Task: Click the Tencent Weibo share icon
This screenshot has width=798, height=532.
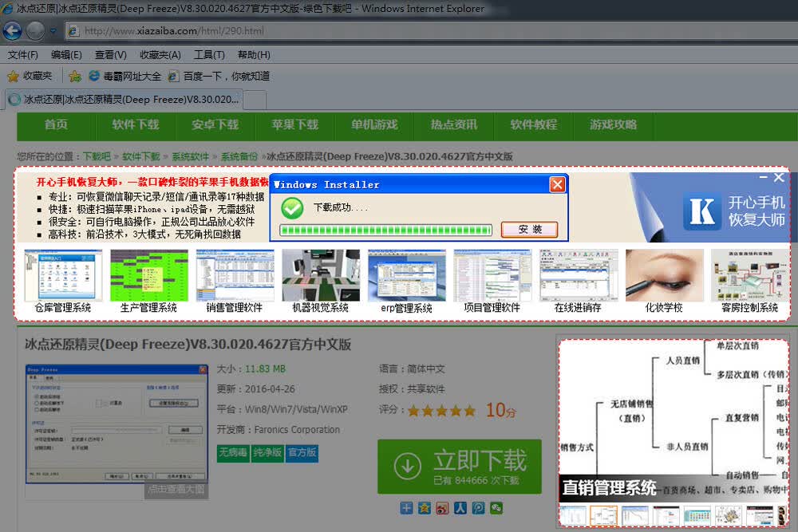Action: click(478, 507)
